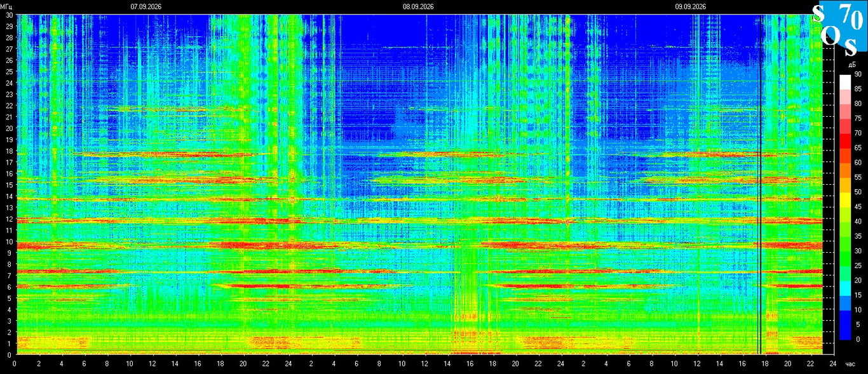This screenshot has width=868, height=374.
Task: Click the 1 label on the frequency axis
Action: point(11,343)
